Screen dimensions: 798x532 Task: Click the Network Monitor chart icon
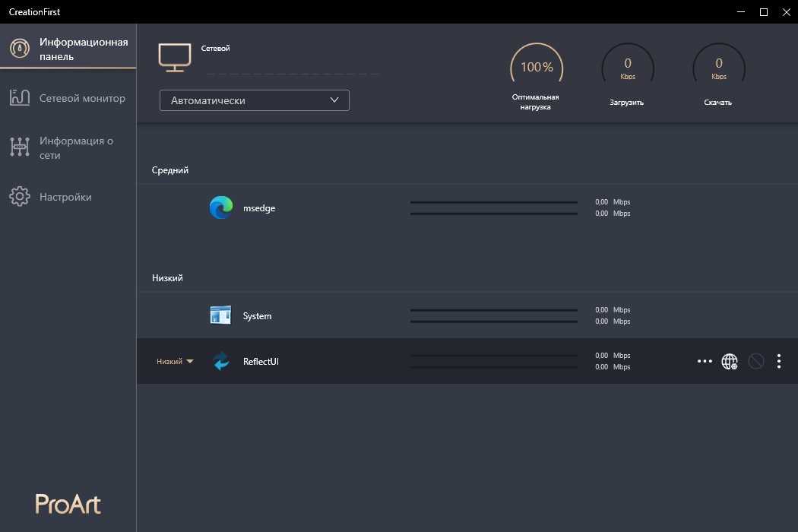point(19,98)
